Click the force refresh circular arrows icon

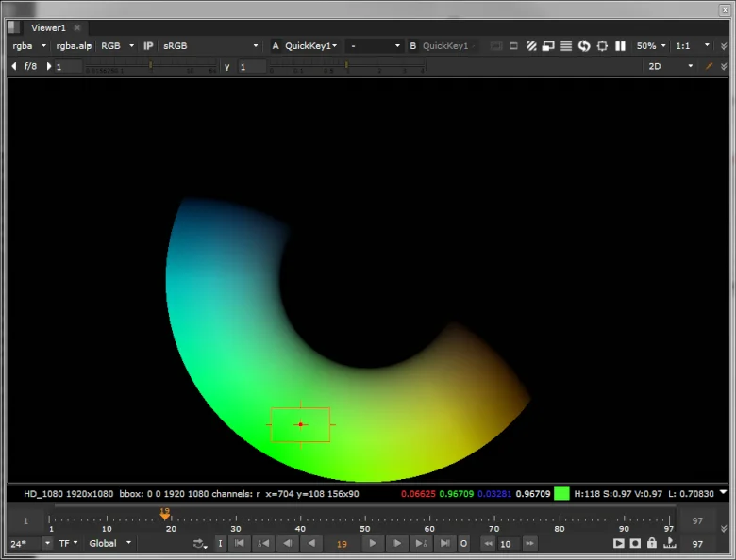point(584,46)
